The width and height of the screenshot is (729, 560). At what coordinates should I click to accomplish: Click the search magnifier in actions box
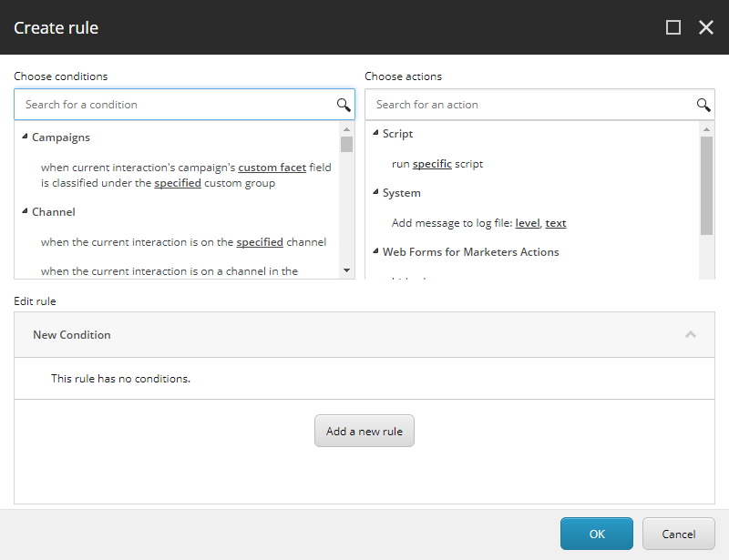point(703,105)
